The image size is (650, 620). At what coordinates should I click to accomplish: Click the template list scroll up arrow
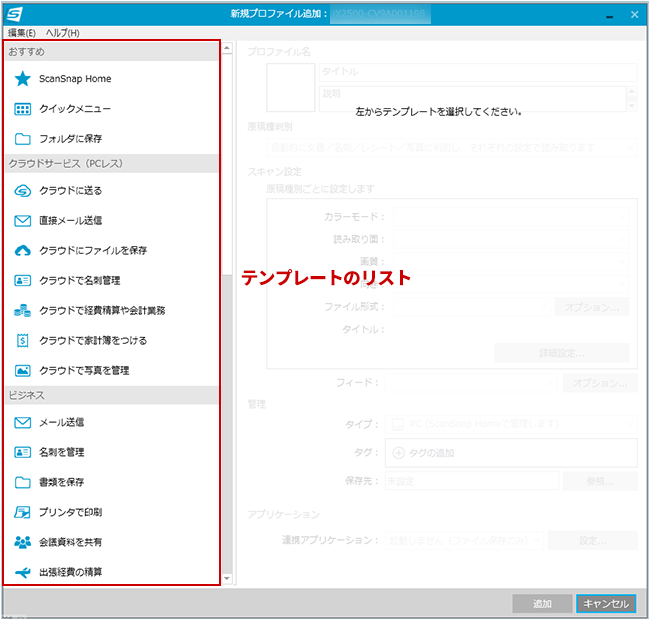[227, 48]
